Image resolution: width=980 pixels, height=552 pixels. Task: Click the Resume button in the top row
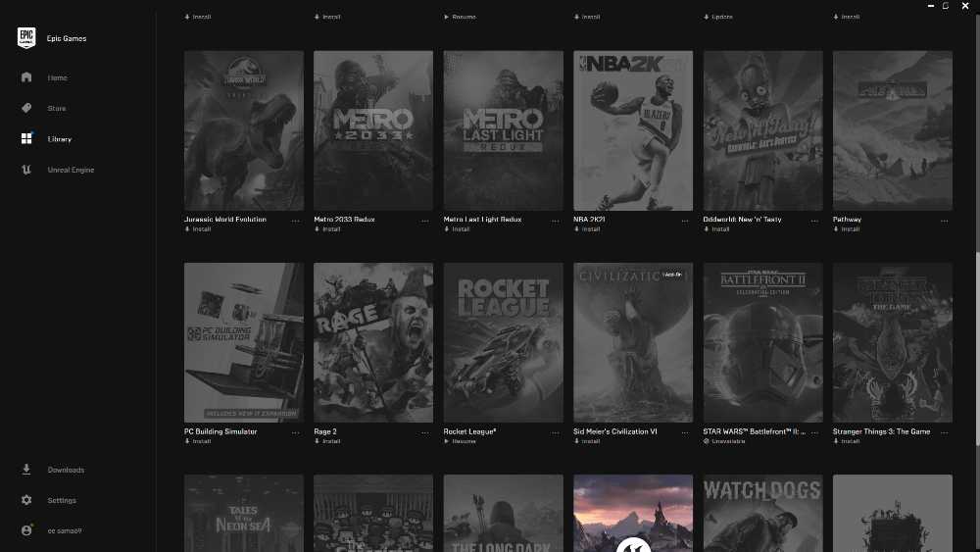tap(460, 17)
